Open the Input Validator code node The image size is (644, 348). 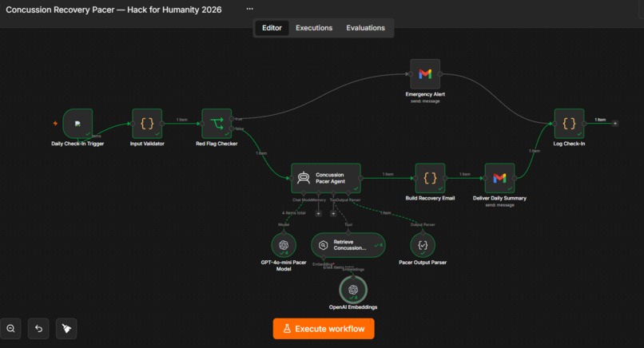tap(147, 124)
